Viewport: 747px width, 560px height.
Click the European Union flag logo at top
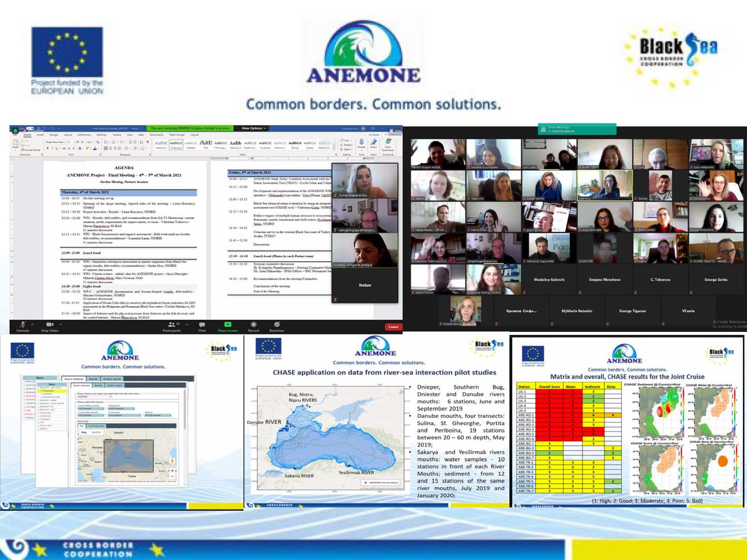click(67, 52)
